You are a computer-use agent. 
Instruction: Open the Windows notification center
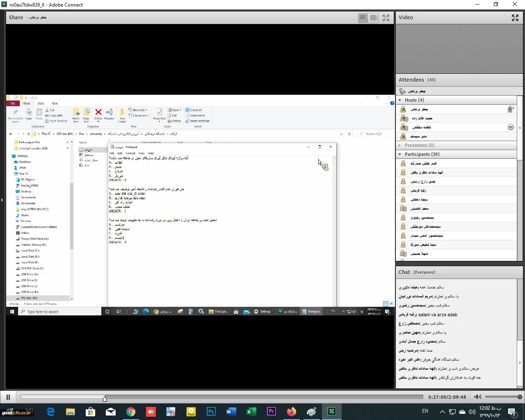(512, 411)
